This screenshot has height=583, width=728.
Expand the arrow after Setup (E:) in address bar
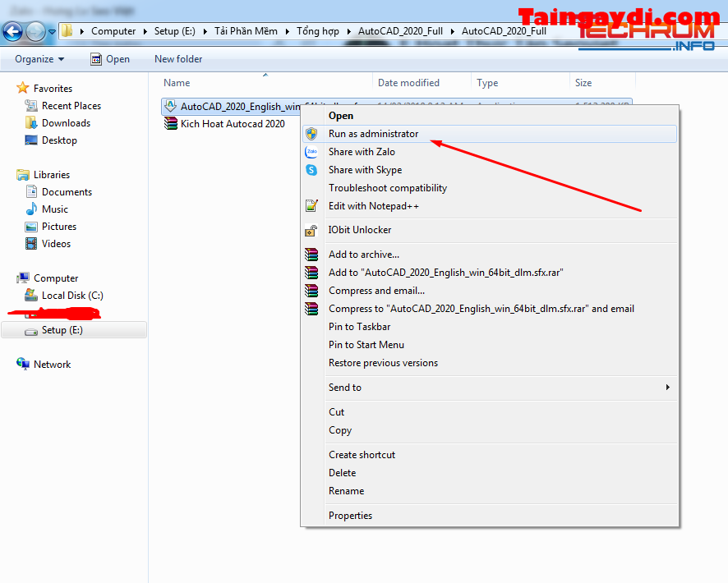tap(205, 31)
